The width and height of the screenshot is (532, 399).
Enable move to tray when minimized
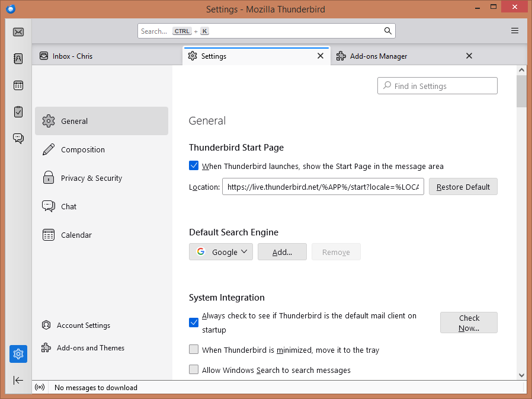194,350
